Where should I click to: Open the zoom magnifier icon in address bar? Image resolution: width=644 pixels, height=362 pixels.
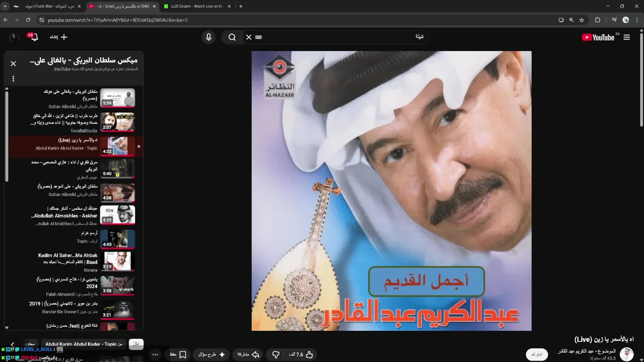(x=572, y=20)
